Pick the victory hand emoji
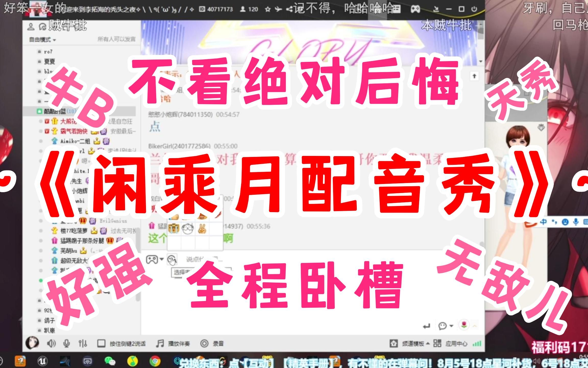588x368 pixels. [202, 228]
